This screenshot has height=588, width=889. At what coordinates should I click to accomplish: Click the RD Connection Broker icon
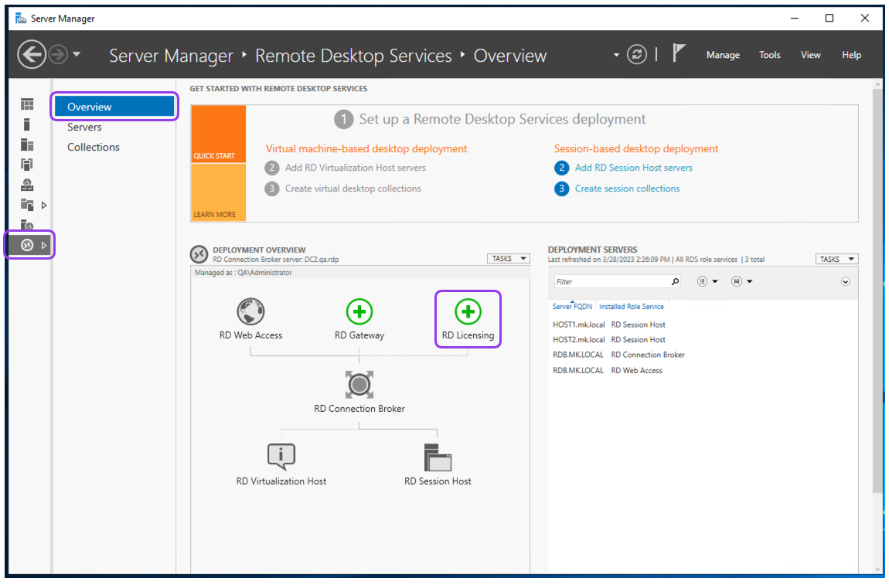pyautogui.click(x=359, y=385)
